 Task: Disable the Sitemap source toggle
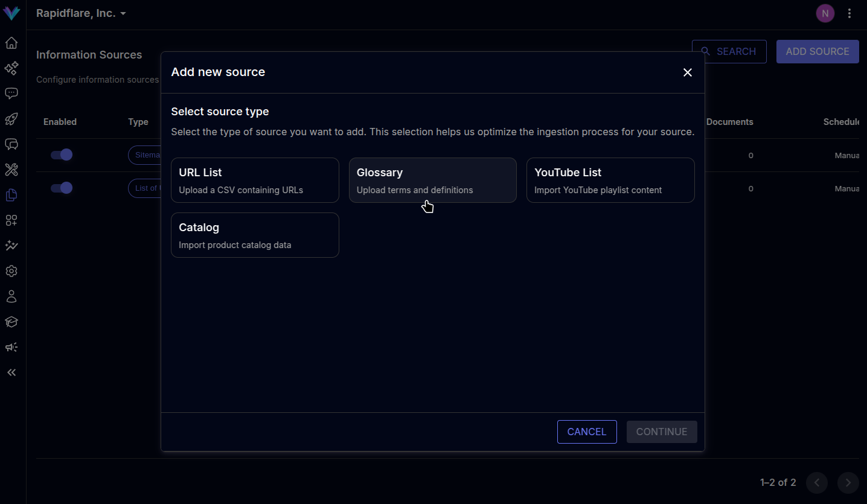(x=62, y=155)
